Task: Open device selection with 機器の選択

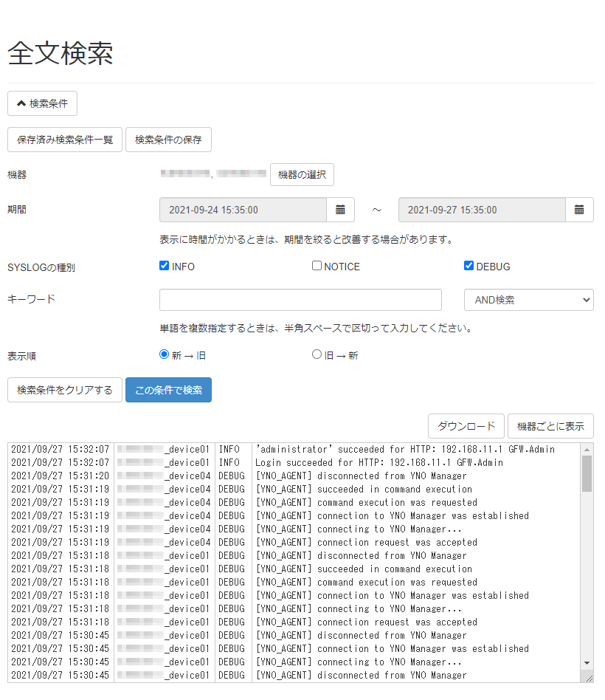Action: point(302,174)
